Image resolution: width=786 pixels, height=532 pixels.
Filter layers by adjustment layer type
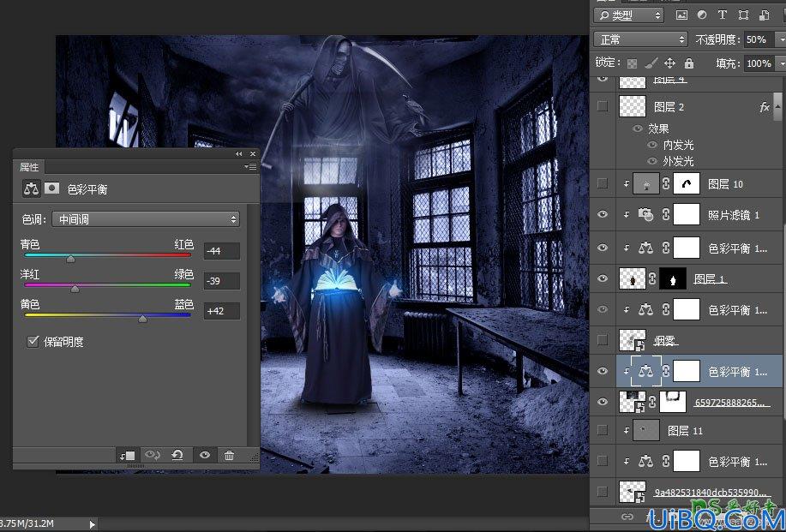pos(702,15)
